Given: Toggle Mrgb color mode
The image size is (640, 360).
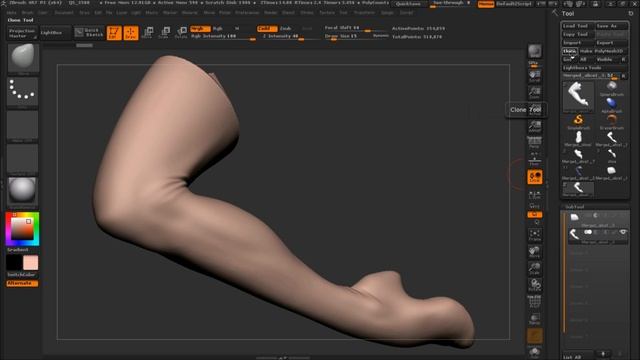Looking at the screenshot, I should (200, 29).
